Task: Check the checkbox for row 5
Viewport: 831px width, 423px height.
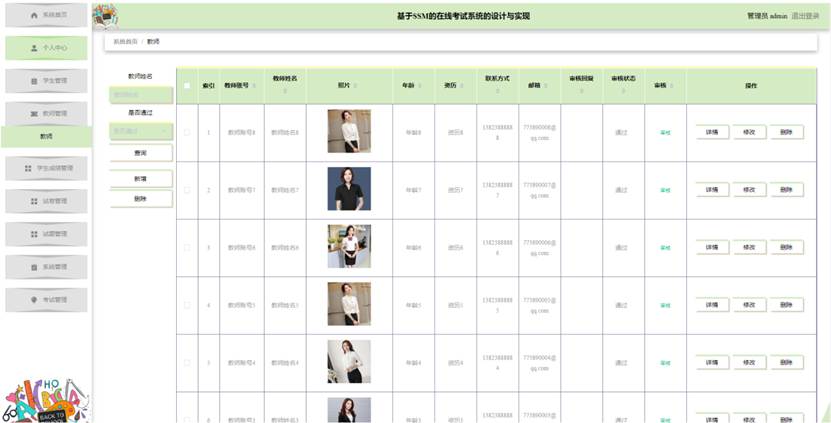Action: coord(187,363)
